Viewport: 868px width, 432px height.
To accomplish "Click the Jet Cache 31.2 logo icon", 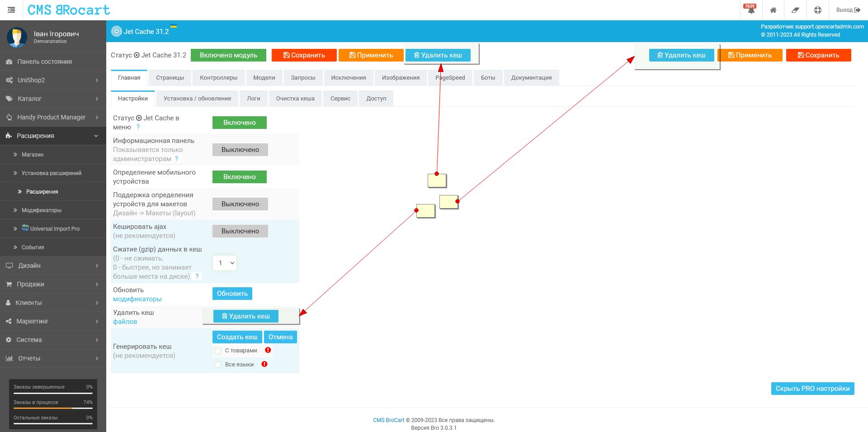I will 117,31.
